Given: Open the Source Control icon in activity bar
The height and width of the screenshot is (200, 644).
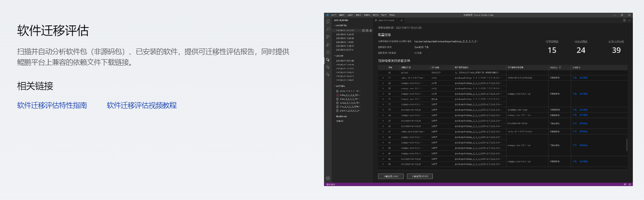Looking at the screenshot, I should [x=328, y=37].
